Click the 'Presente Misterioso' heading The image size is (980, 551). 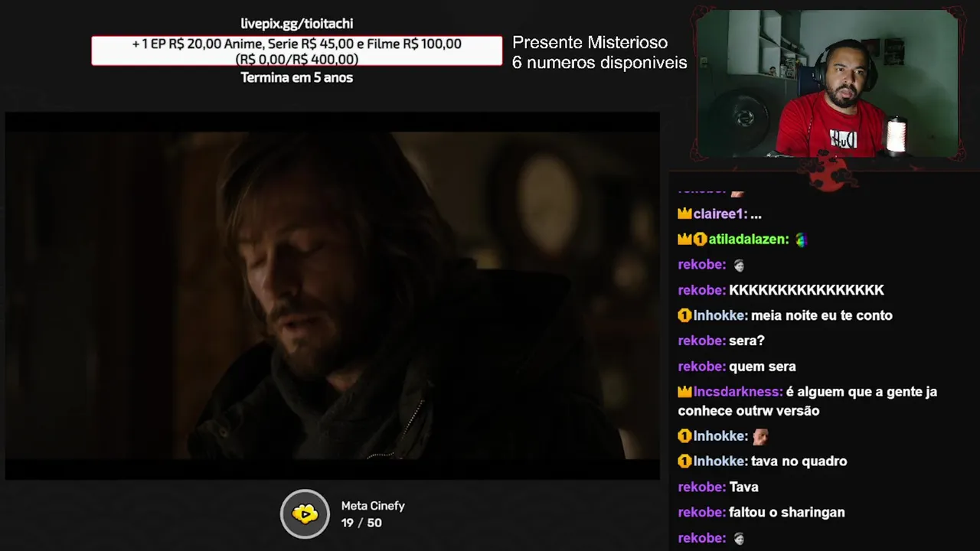click(590, 43)
